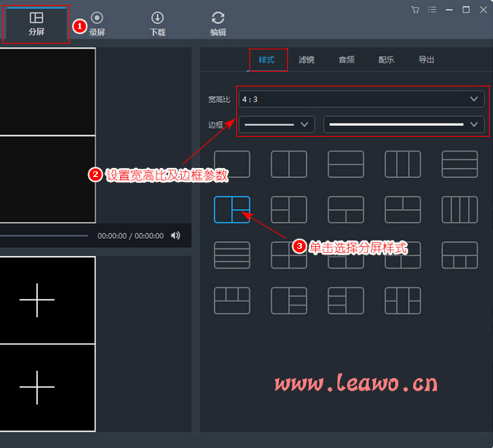Image resolution: width=493 pixels, height=448 pixels.
Task: Switch to the 音频 audio tab
Action: click(346, 60)
